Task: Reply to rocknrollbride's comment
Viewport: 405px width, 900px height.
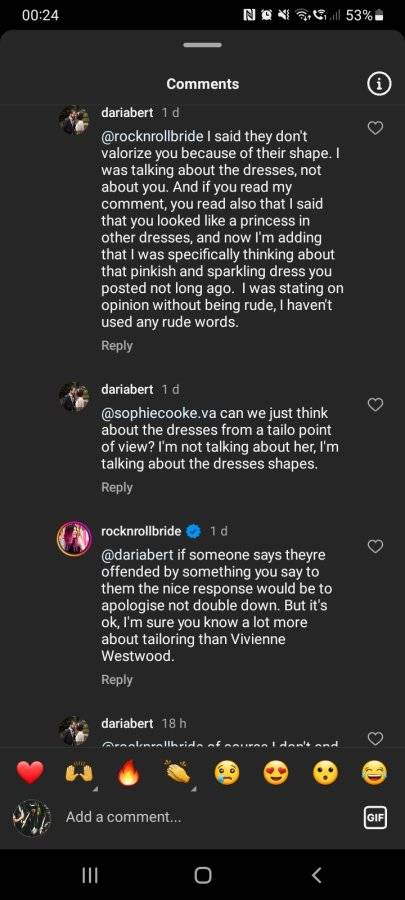Action: coord(116,680)
